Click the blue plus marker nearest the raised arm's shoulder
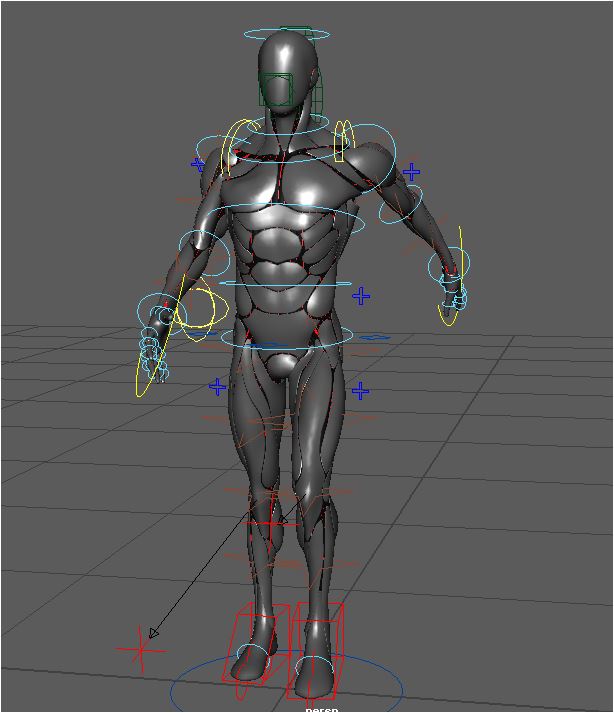The width and height of the screenshot is (614, 713). click(x=411, y=172)
